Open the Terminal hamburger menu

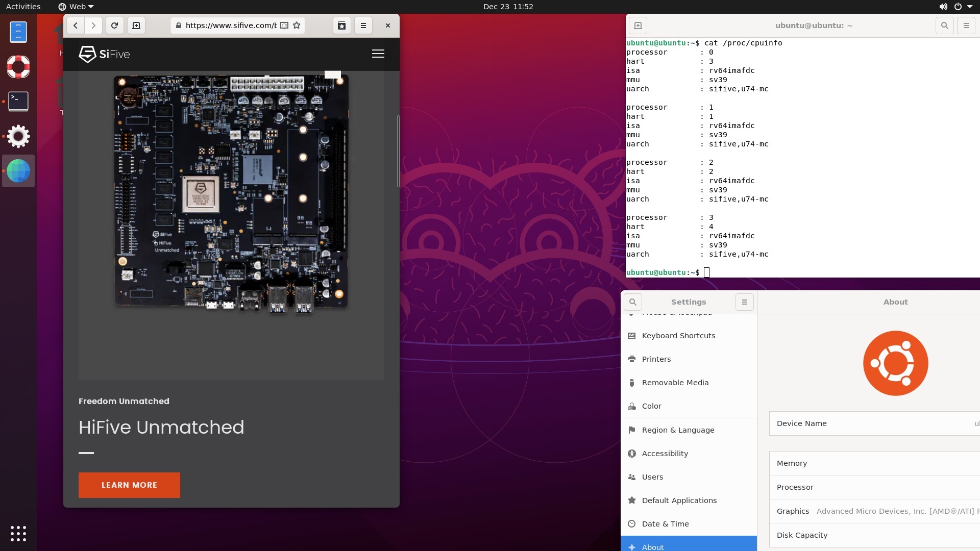click(966, 26)
